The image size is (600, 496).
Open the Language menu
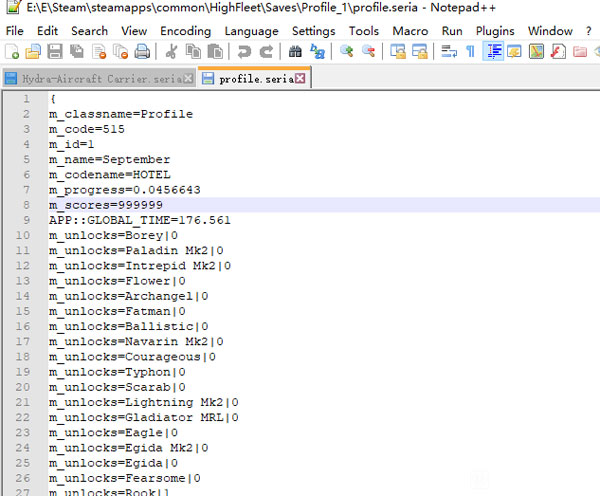pos(251,31)
